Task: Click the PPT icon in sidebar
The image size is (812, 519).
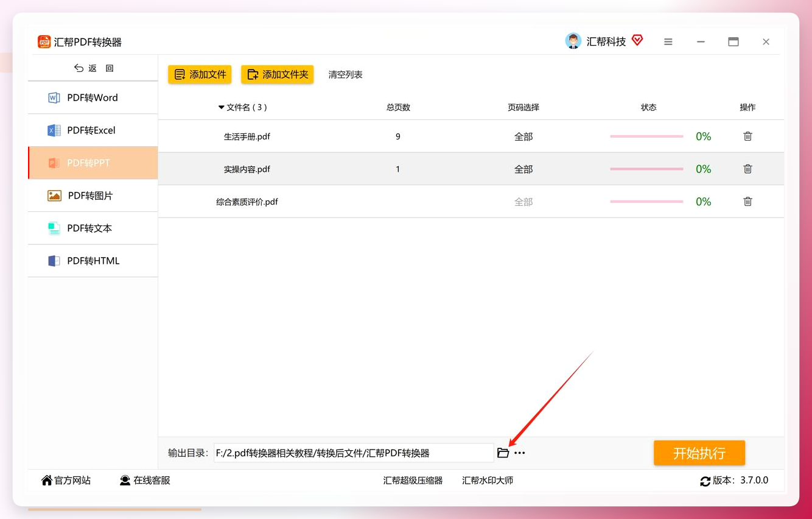Action: pyautogui.click(x=54, y=163)
